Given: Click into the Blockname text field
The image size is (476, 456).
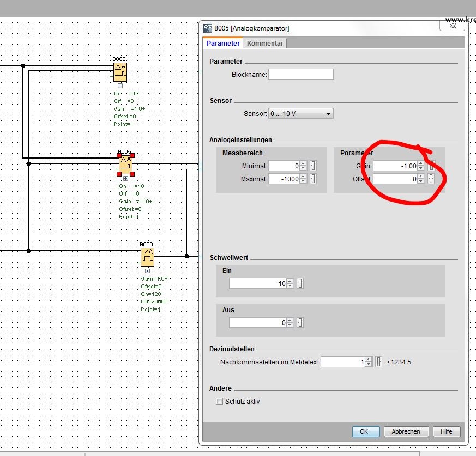Looking at the screenshot, I should 300,74.
